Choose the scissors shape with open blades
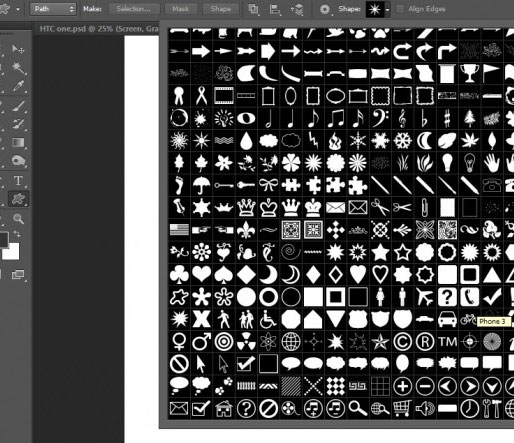Image resolution: width=514 pixels, height=443 pixels. click(380, 207)
